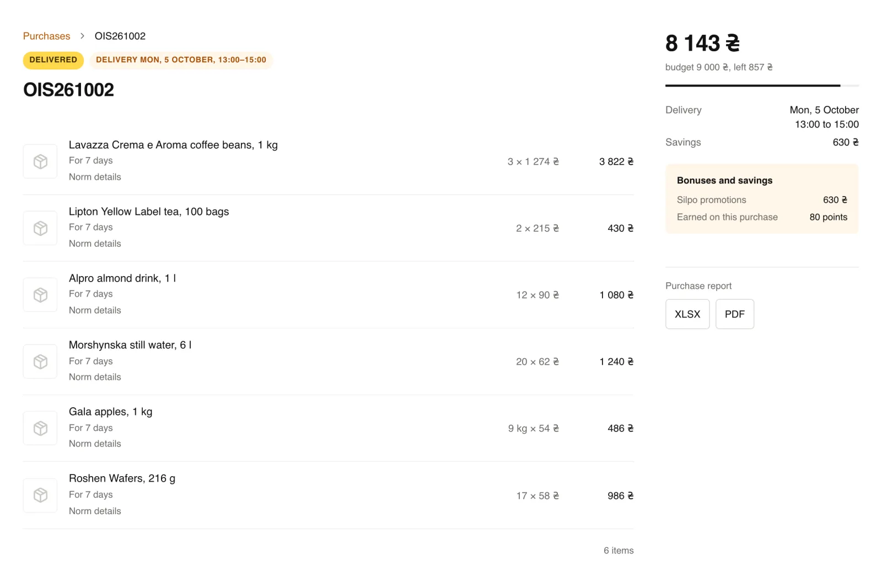Select the Lipton Yellow Label tea name

pos(149,212)
